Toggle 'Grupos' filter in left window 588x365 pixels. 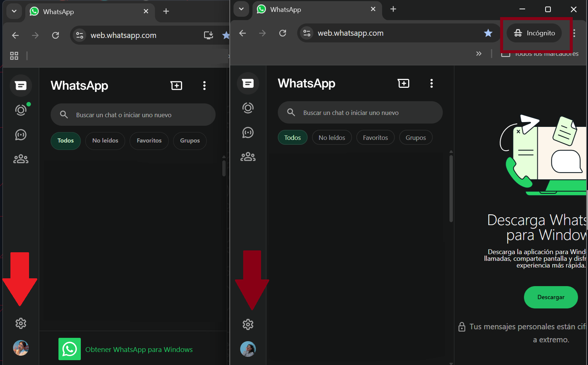click(x=190, y=141)
